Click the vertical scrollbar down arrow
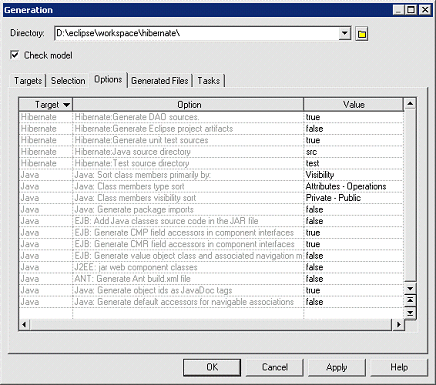The image size is (436, 385). pyautogui.click(x=410, y=288)
